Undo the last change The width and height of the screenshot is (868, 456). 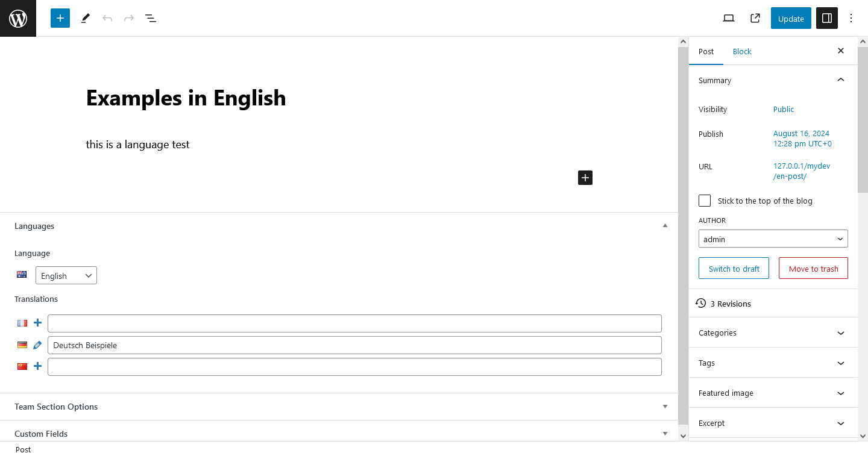pyautogui.click(x=107, y=18)
